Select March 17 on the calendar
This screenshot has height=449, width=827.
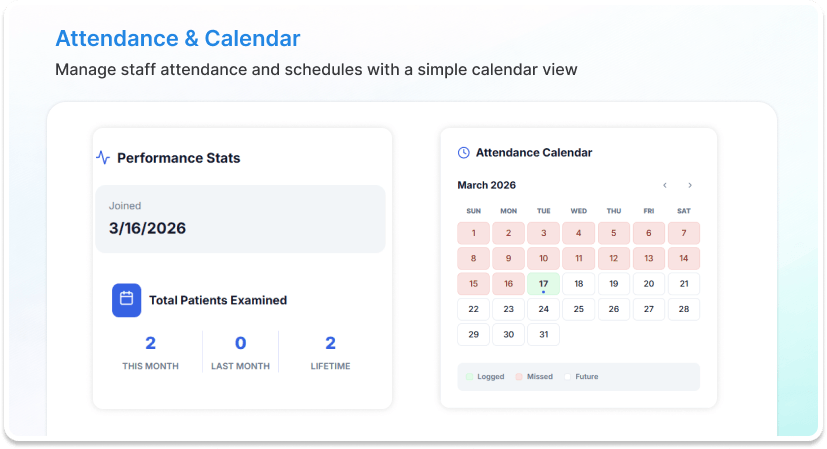point(543,284)
